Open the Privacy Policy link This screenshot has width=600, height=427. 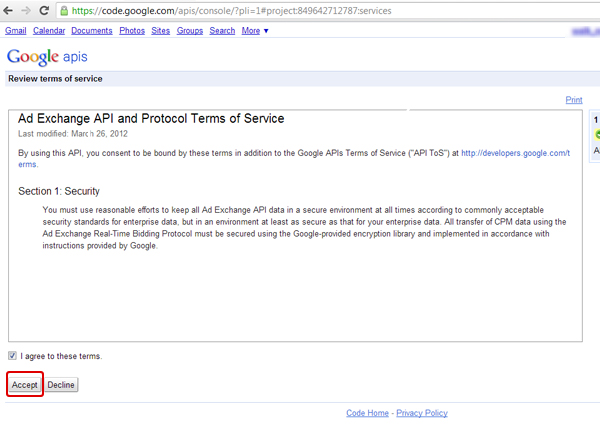pos(422,413)
